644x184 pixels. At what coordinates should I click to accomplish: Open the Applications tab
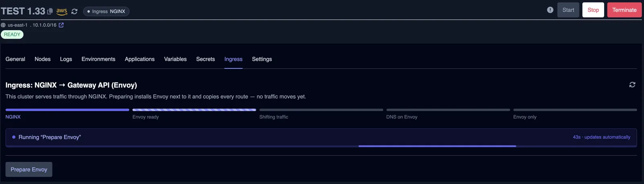coord(140,59)
